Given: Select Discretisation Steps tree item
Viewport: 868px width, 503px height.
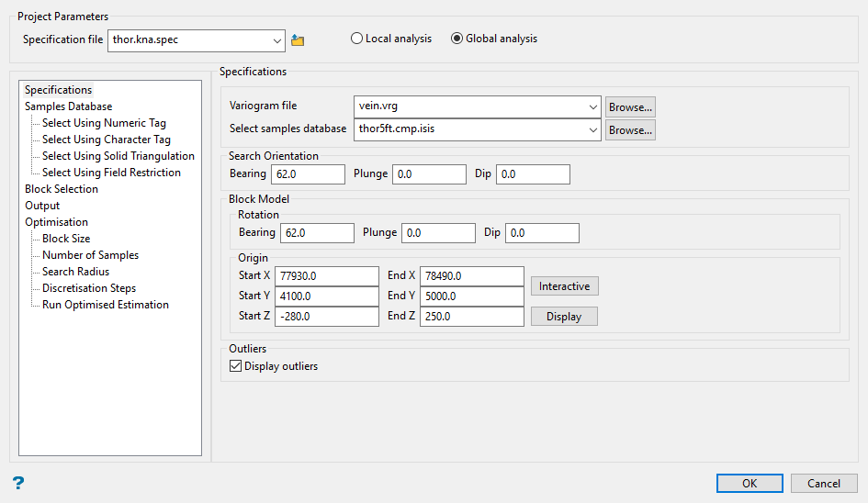Looking at the screenshot, I should click(89, 288).
